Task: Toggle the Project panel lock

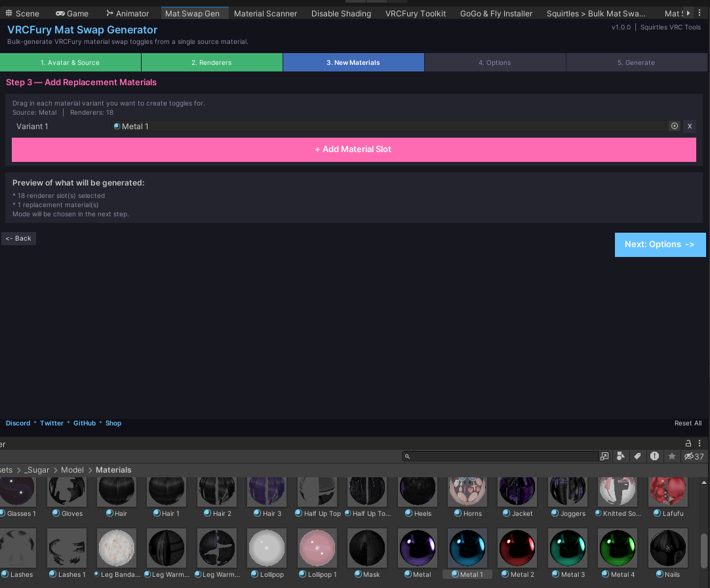Action: (x=688, y=443)
